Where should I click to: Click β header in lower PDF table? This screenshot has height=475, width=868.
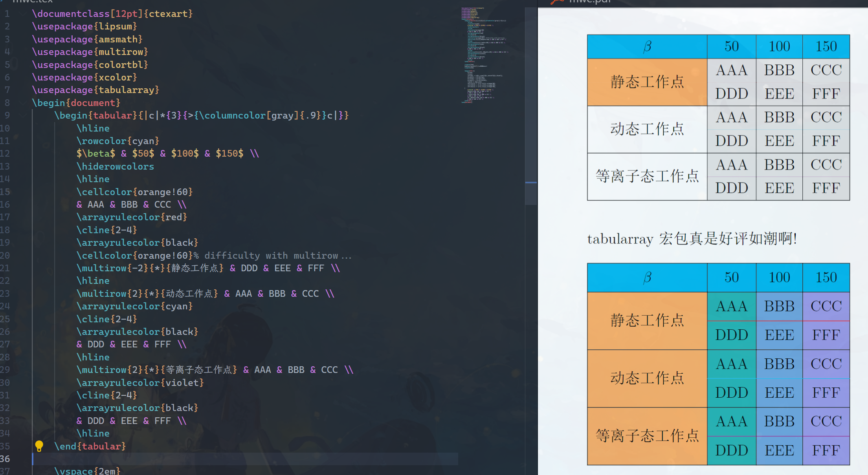pos(647,278)
